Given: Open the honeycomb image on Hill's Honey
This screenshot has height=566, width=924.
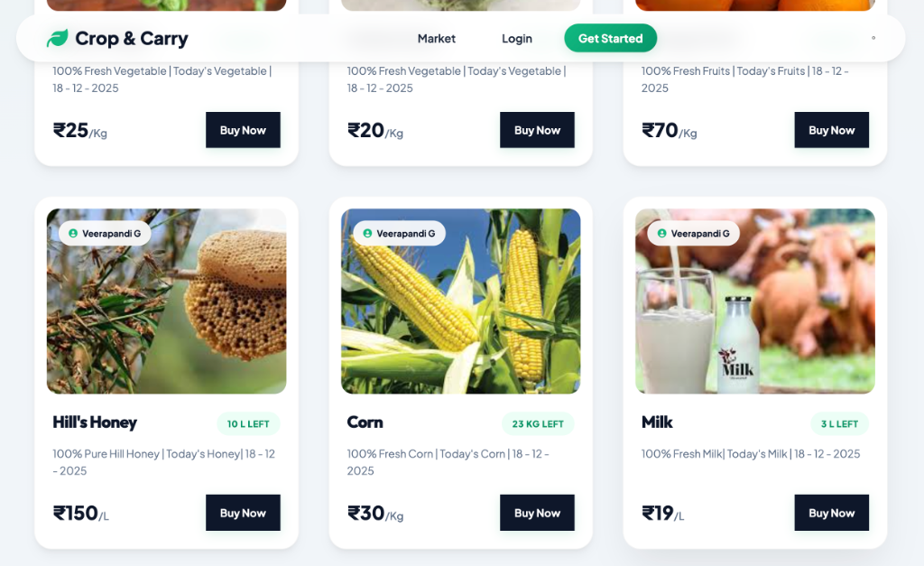Looking at the screenshot, I should click(x=166, y=301).
